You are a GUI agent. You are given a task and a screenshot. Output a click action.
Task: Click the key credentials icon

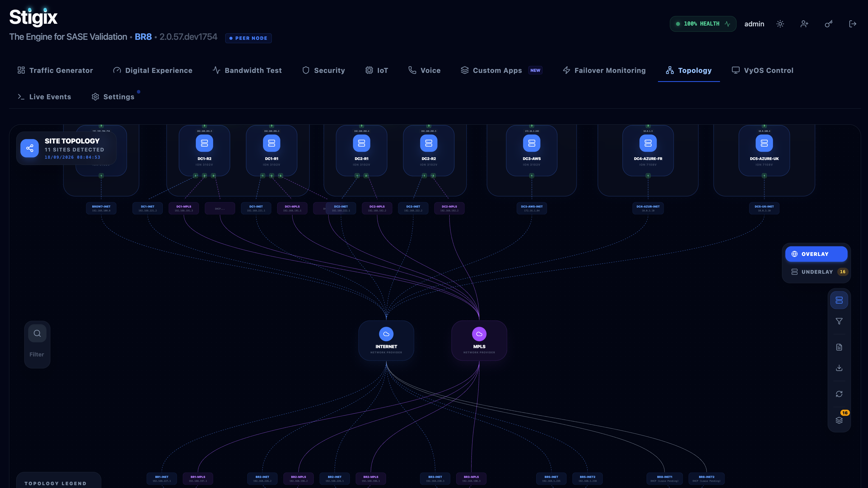pyautogui.click(x=828, y=24)
